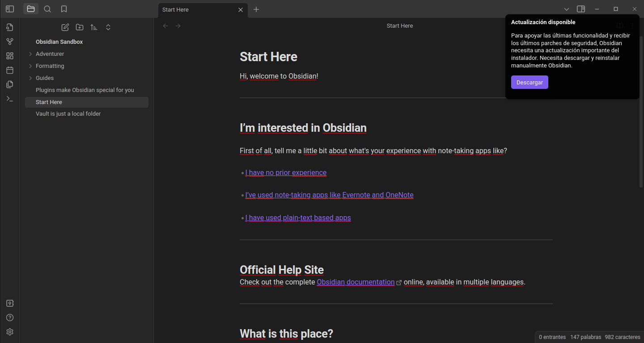
Task: Follow link I have used plain-text based apps
Action: pyautogui.click(x=298, y=218)
